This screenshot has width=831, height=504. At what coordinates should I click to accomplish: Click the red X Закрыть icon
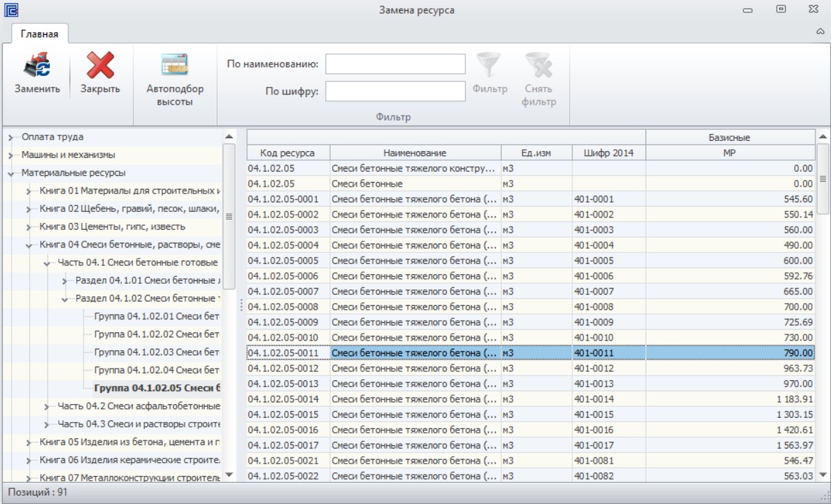tap(100, 66)
